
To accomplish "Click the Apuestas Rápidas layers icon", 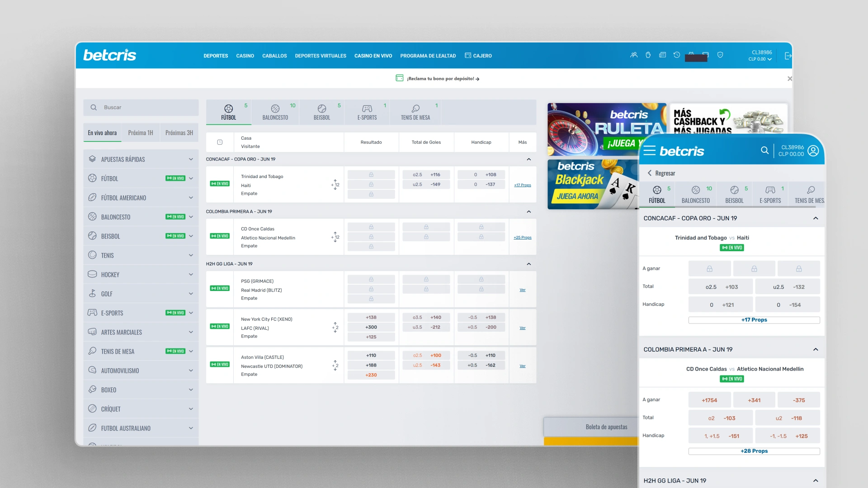I will (92, 159).
